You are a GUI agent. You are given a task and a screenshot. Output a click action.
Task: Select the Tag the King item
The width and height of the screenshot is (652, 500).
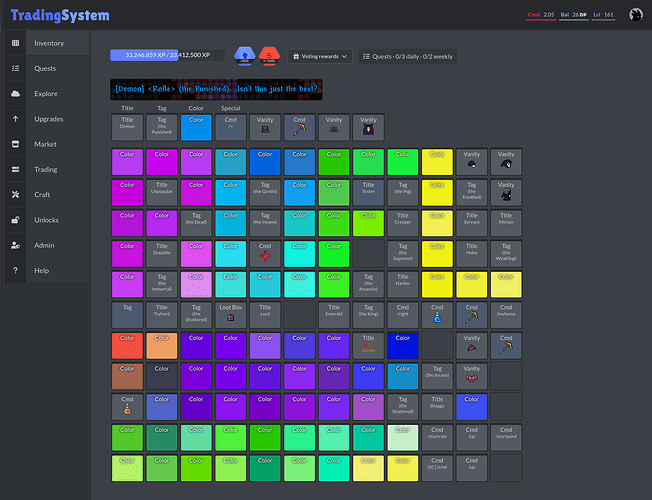(x=368, y=315)
